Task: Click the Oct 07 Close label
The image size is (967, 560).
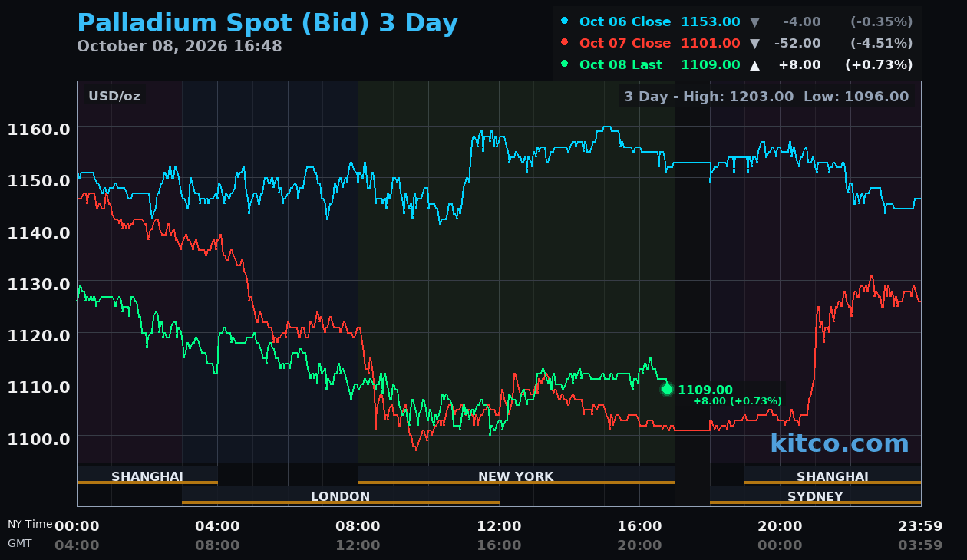Action: pyautogui.click(x=625, y=44)
